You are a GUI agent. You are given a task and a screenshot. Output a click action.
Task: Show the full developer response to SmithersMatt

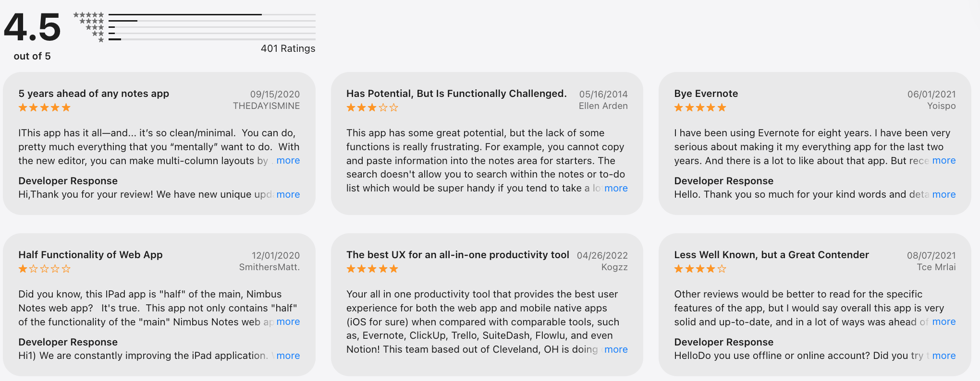pyautogui.click(x=288, y=356)
